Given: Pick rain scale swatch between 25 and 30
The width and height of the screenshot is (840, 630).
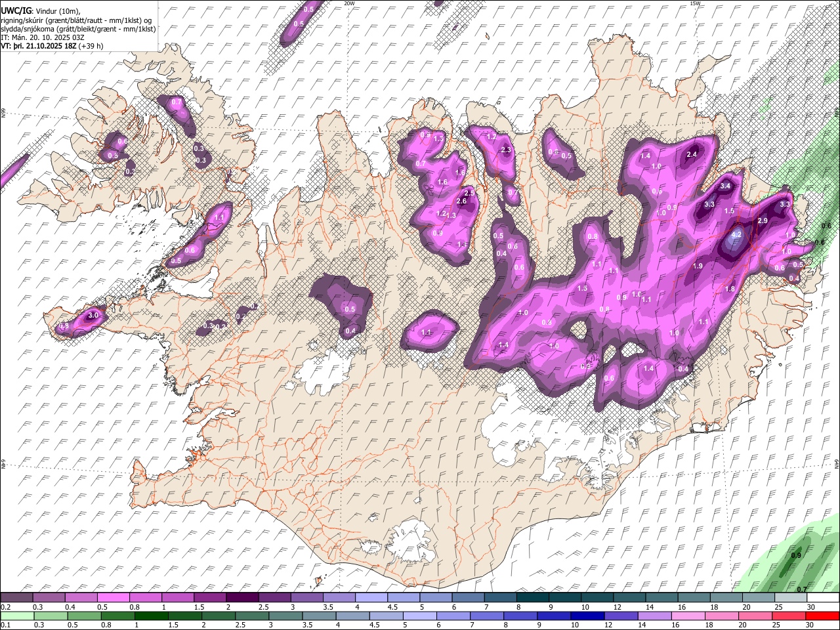Looking at the screenshot, I should click(x=788, y=616).
